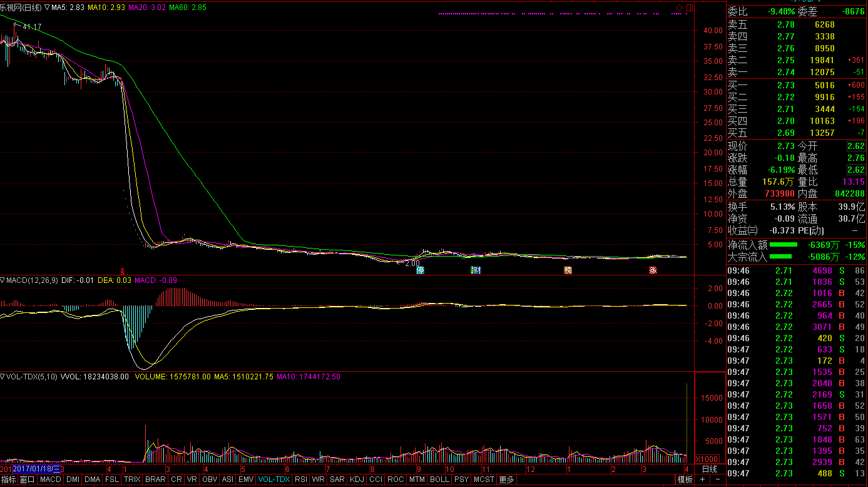Switch to the MACD indicator tab

[50, 479]
